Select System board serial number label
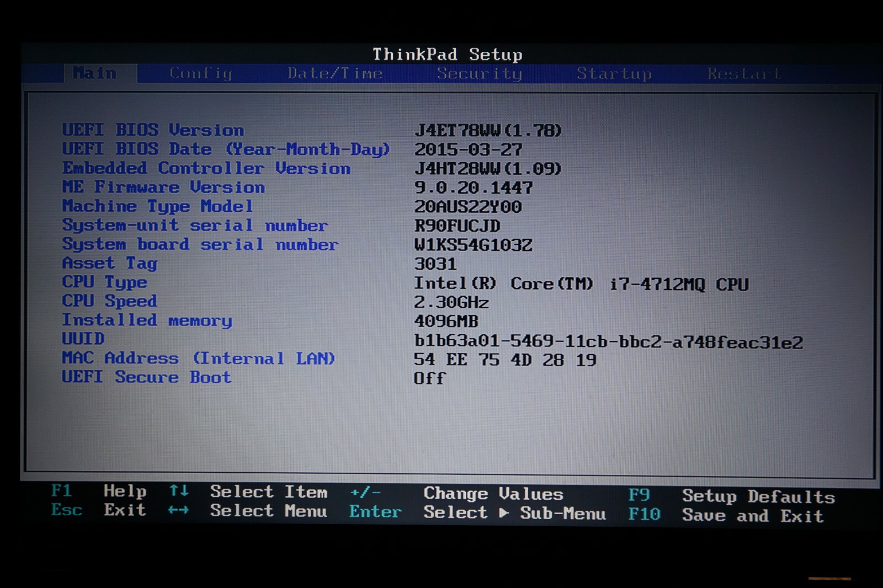 coord(200,244)
